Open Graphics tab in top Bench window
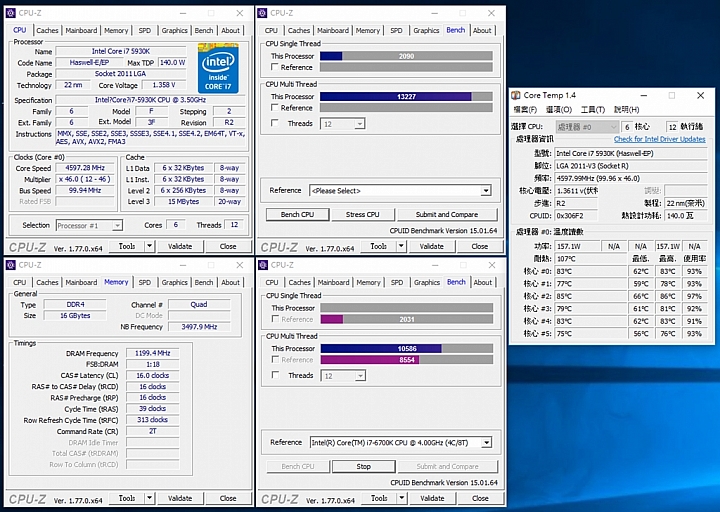Screen dimensions: 720x512 pyautogui.click(x=426, y=30)
